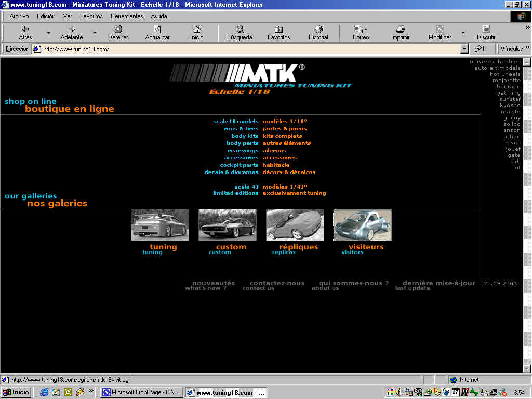Screen dimensions: 532x399
Task: Click the Adelante forward arrow button
Action: 72,33
